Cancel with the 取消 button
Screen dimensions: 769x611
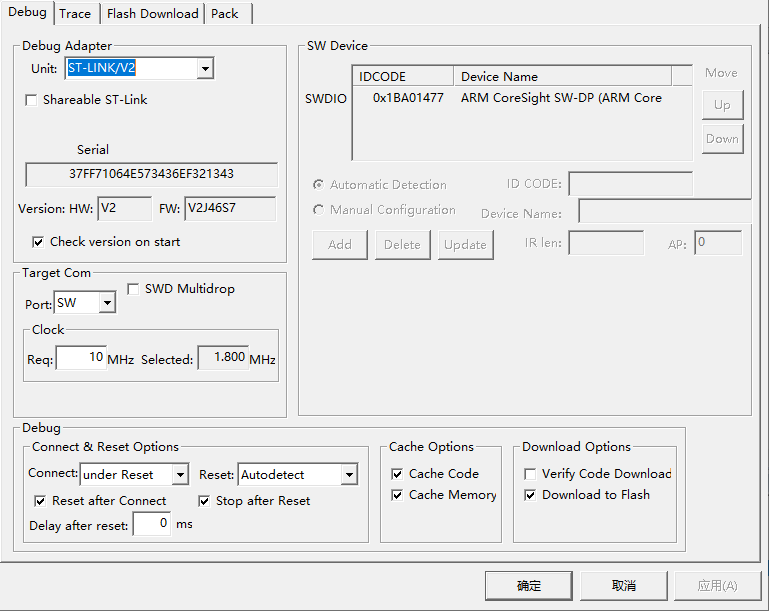624,586
